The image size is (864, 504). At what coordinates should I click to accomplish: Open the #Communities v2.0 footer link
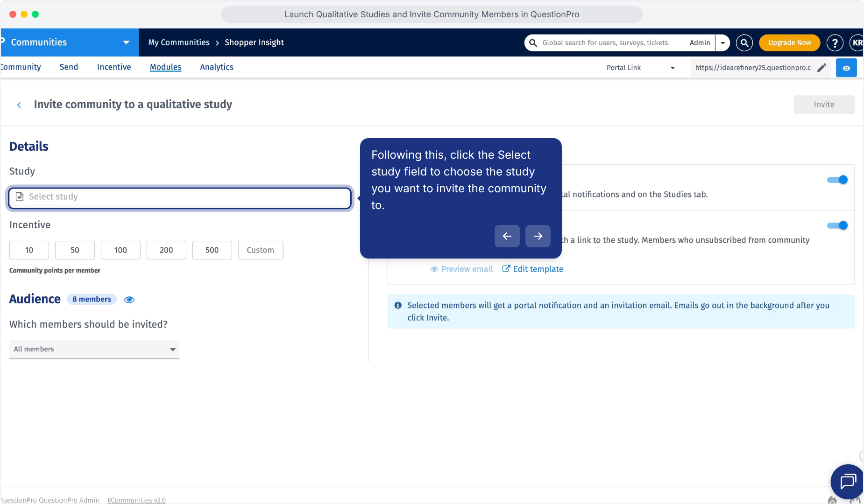[136, 500]
